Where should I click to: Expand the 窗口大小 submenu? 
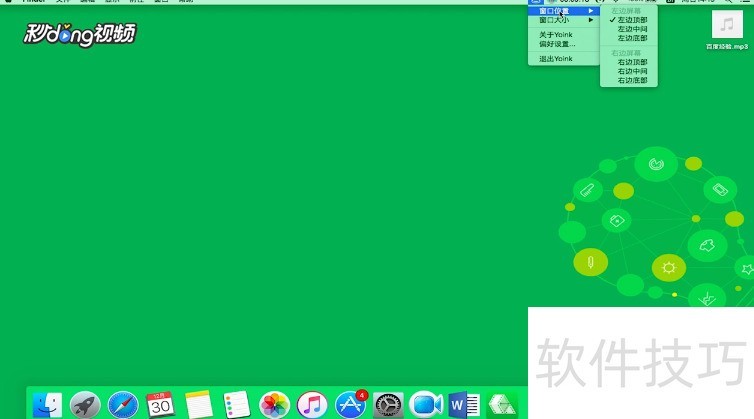click(564, 20)
